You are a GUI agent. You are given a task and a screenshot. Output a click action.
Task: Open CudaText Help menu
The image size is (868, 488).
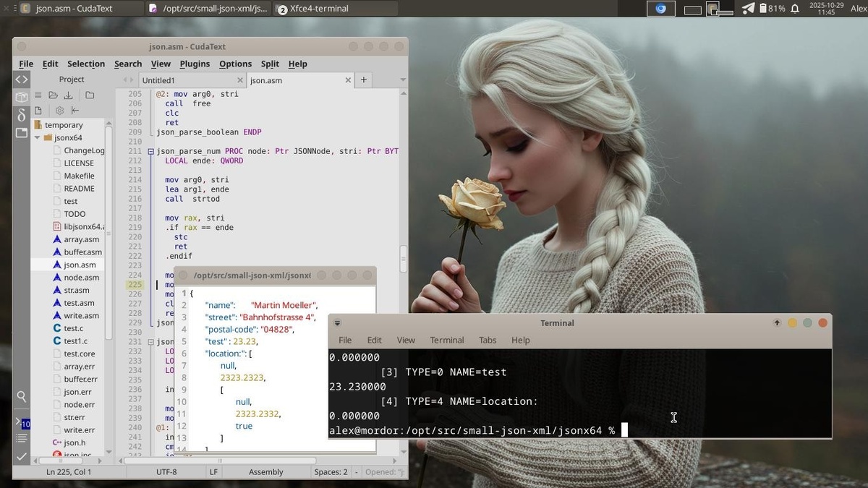(297, 64)
